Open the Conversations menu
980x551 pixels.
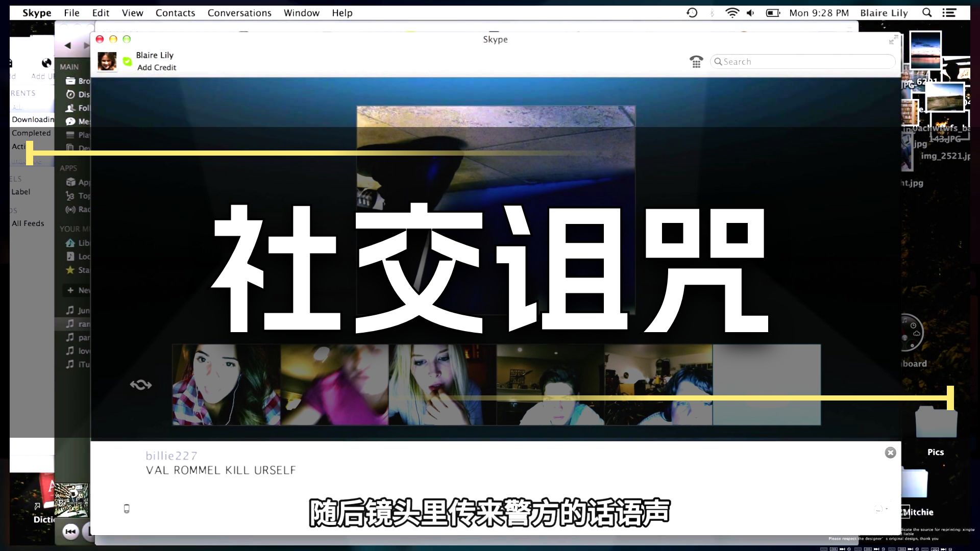(x=239, y=12)
